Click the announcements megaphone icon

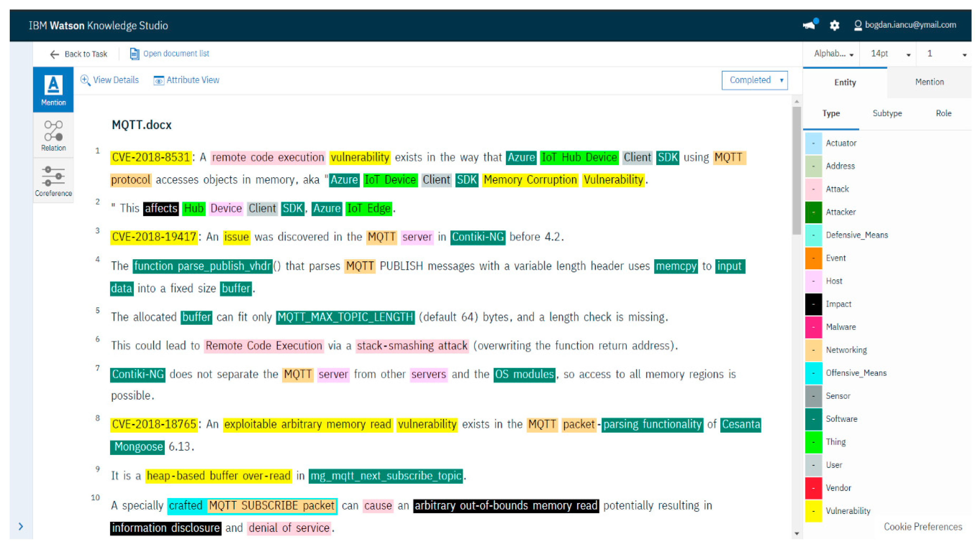(x=810, y=25)
